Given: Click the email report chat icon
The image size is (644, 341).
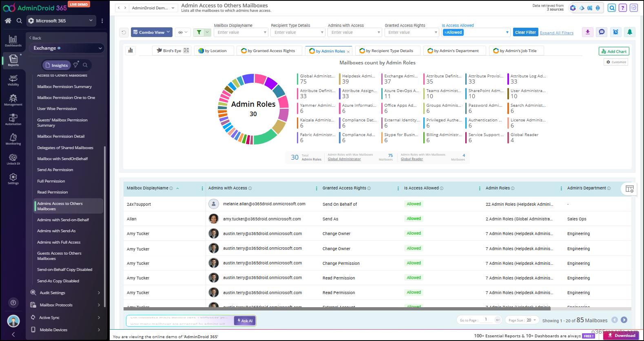Looking at the screenshot, I should pyautogui.click(x=602, y=32).
